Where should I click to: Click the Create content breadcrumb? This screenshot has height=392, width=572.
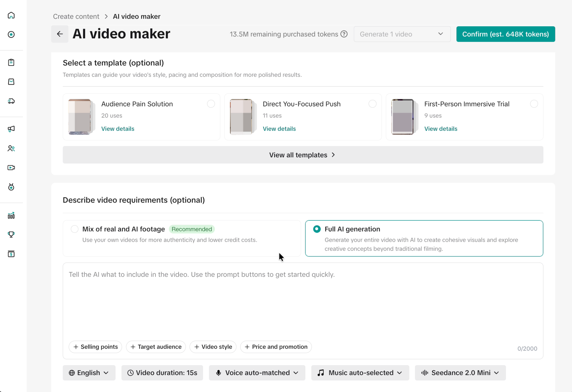[x=76, y=16]
